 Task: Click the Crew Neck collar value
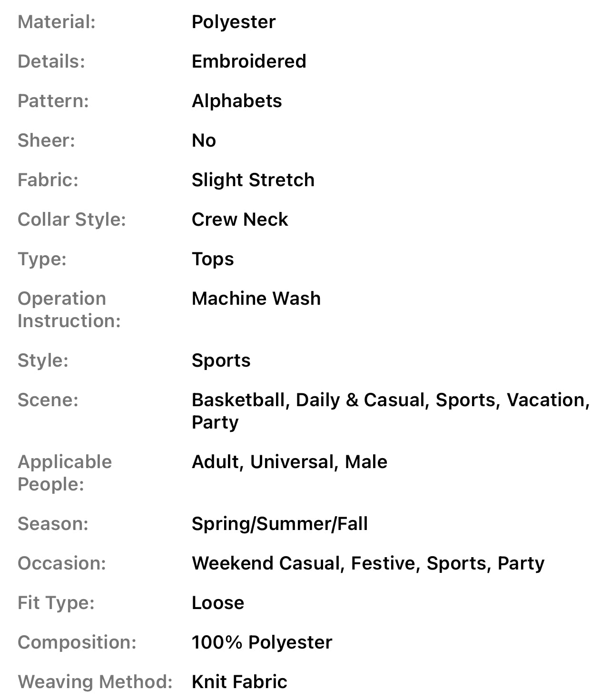point(239,220)
